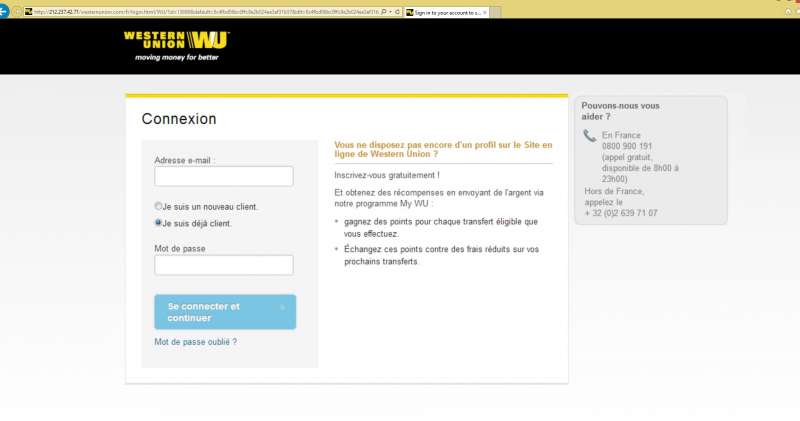Viewport: 800px width, 421px height.
Task: Click the arrow on the 'Se connecter' button
Action: (283, 307)
